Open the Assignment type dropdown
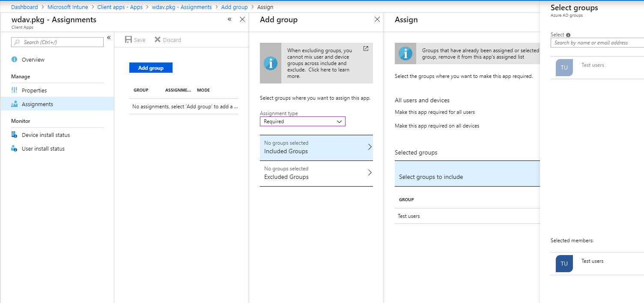 click(302, 122)
